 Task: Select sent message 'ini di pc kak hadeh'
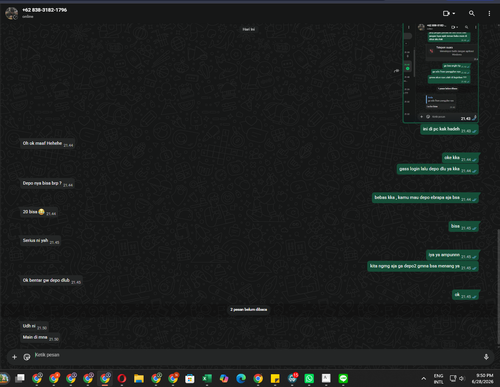pyautogui.click(x=449, y=129)
